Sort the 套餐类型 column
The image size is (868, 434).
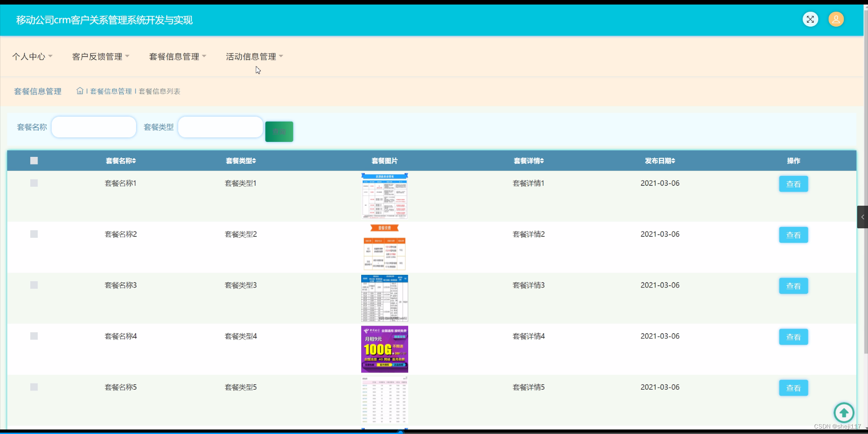click(x=240, y=160)
